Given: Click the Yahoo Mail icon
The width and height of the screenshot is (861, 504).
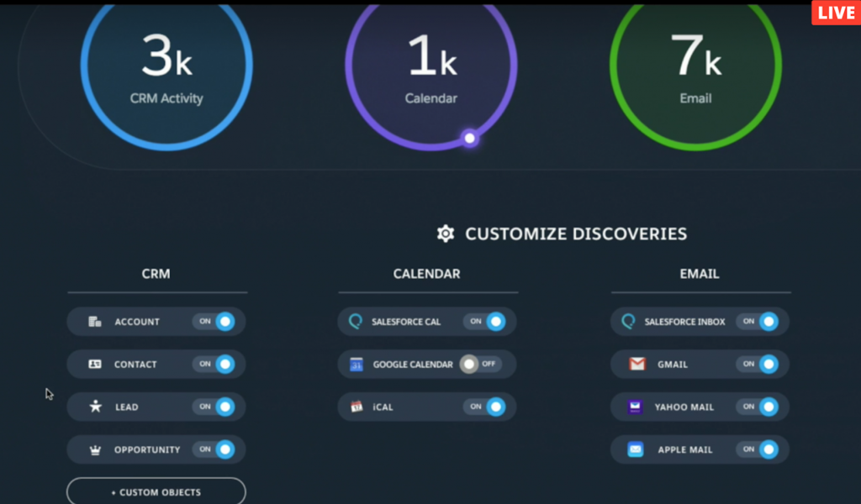Looking at the screenshot, I should click(636, 407).
